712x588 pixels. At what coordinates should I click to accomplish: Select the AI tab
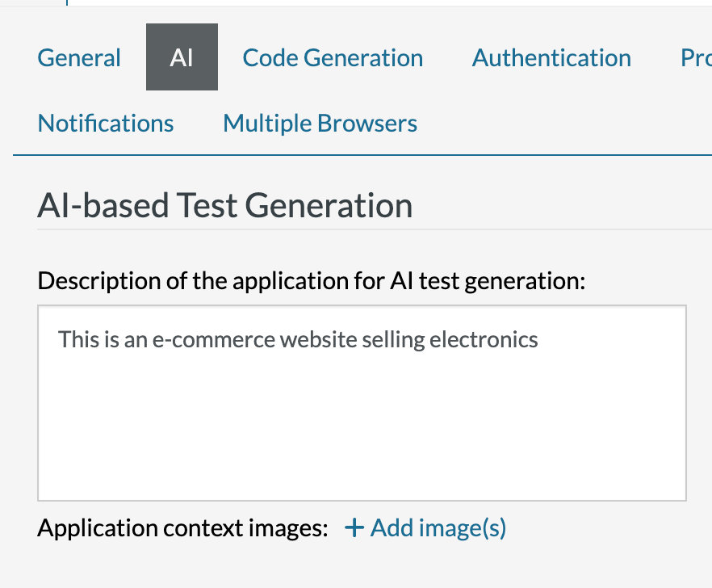point(182,58)
